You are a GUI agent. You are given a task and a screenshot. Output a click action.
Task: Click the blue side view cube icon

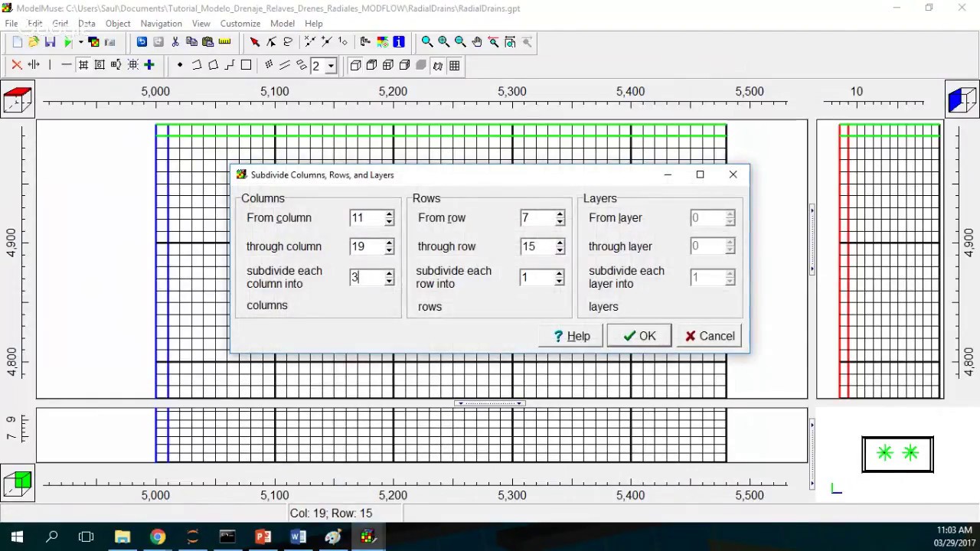(962, 99)
